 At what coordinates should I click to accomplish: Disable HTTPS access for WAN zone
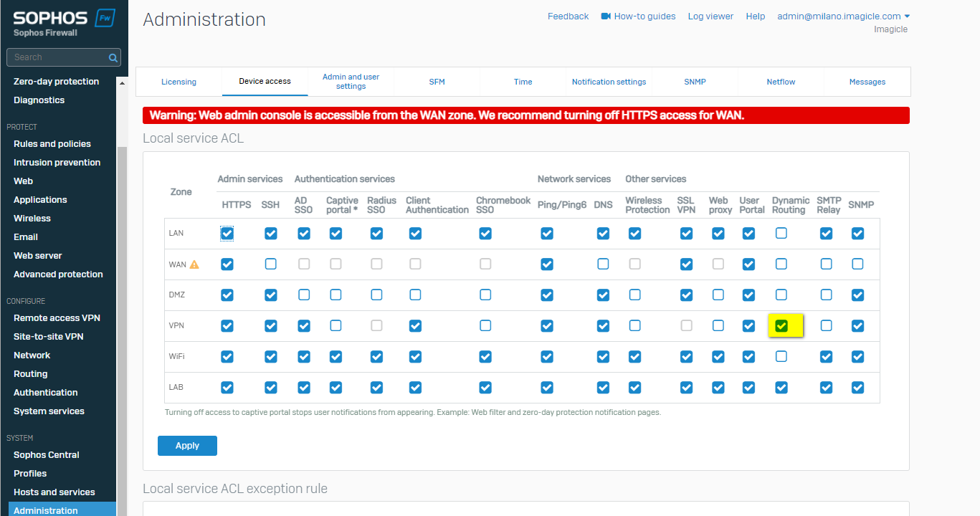tap(227, 264)
